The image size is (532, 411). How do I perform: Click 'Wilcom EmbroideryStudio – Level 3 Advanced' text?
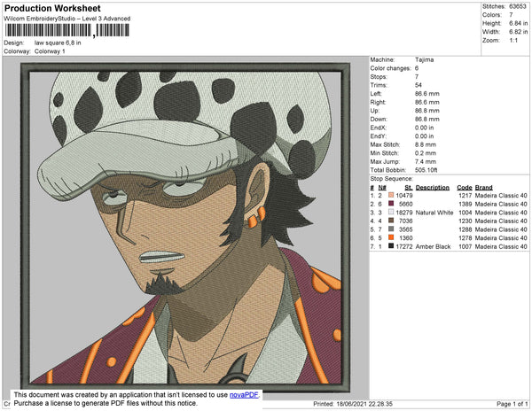tap(67, 19)
